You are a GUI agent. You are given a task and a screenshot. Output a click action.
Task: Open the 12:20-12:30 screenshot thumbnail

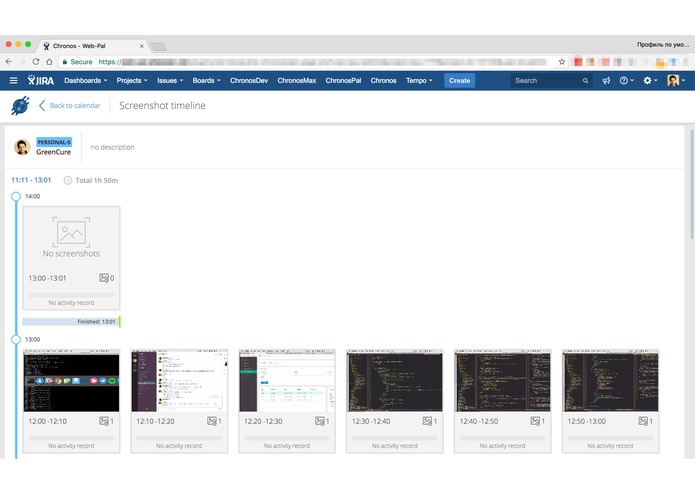click(287, 381)
